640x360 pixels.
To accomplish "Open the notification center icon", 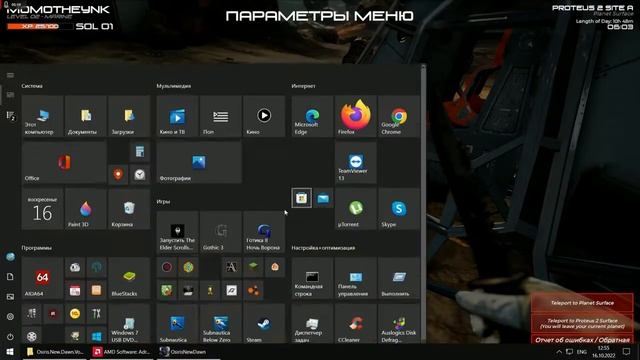I will coord(627,352).
